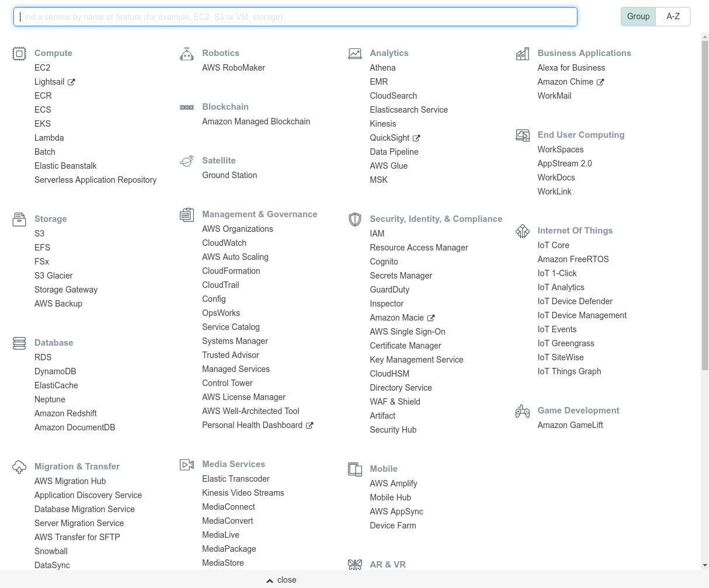Open MediaConvert
710x588 pixels.
click(228, 521)
